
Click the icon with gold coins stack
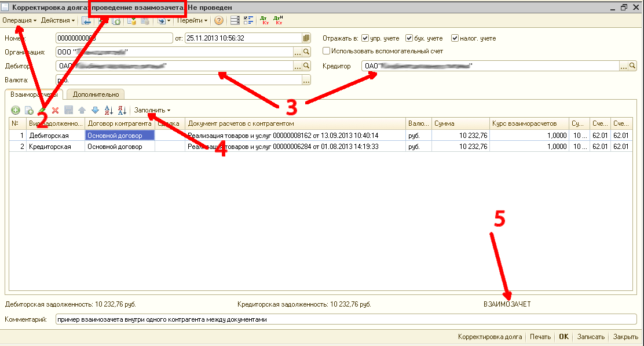pos(131,20)
